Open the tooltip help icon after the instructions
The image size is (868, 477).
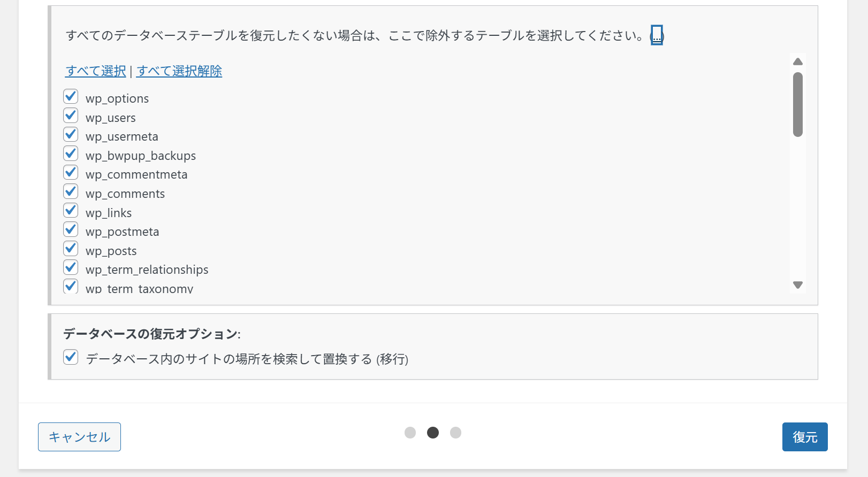point(656,35)
